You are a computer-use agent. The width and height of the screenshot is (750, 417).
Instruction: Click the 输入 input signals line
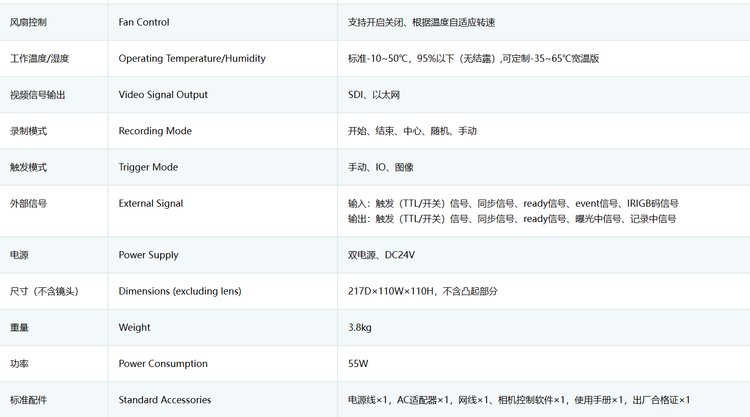click(x=512, y=204)
